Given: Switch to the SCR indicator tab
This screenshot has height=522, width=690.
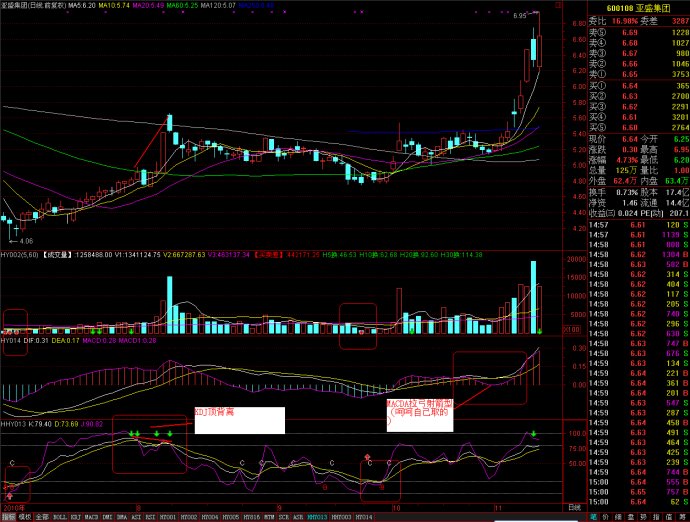Looking at the screenshot, I should [x=283, y=517].
